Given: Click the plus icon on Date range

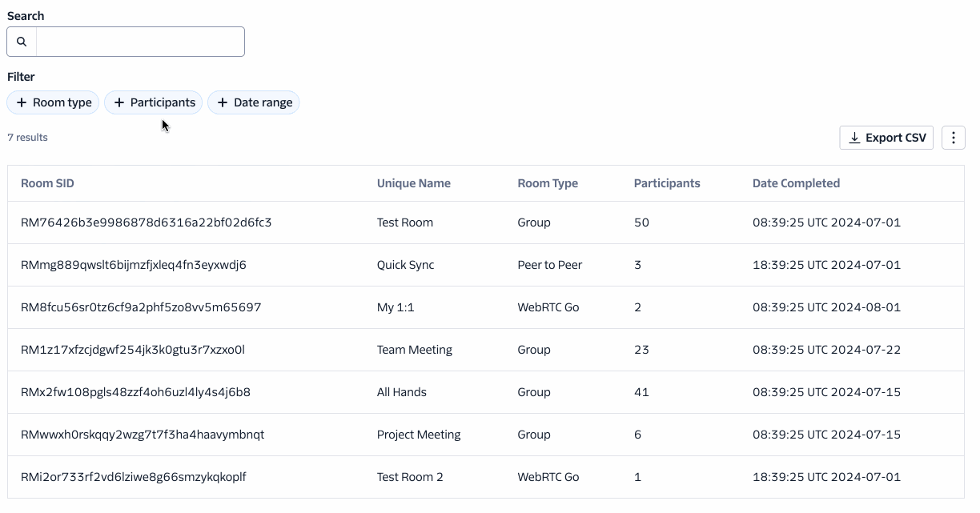Looking at the screenshot, I should 223,102.
